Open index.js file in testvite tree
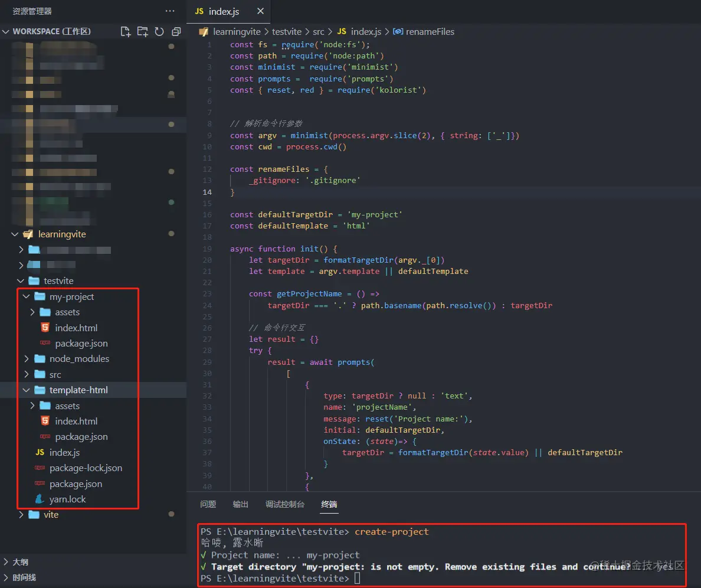 click(64, 453)
